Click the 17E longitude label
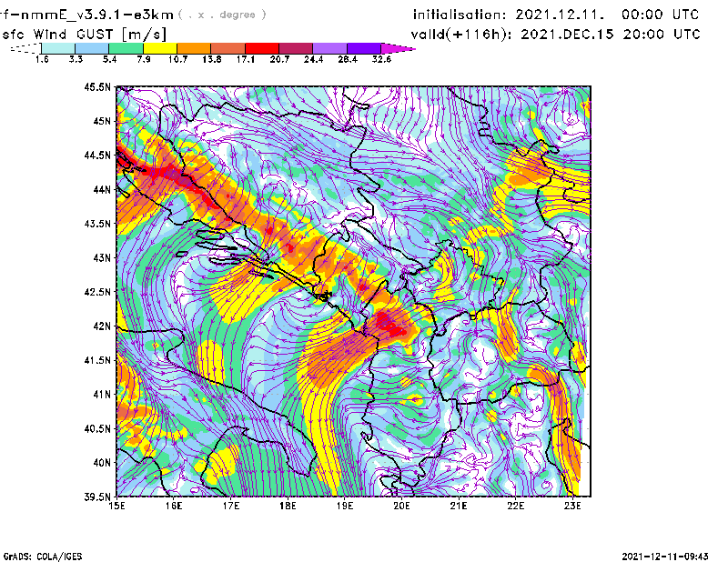Screen dimensions: 728x562 231,506
